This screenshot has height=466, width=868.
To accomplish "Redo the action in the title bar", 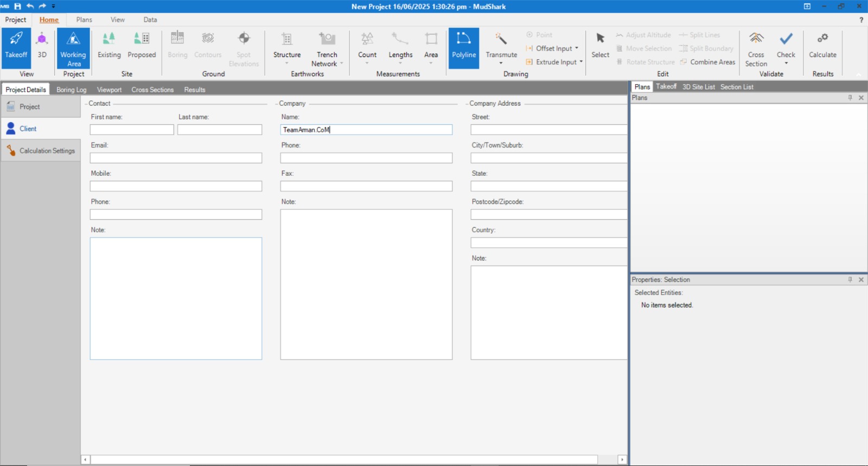I will pos(42,6).
